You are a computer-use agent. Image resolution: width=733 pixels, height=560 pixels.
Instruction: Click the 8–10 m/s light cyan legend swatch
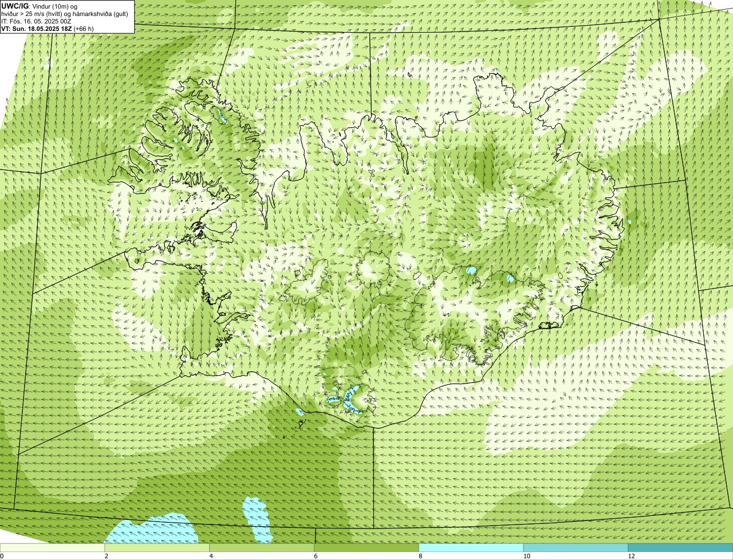pyautogui.click(x=471, y=548)
